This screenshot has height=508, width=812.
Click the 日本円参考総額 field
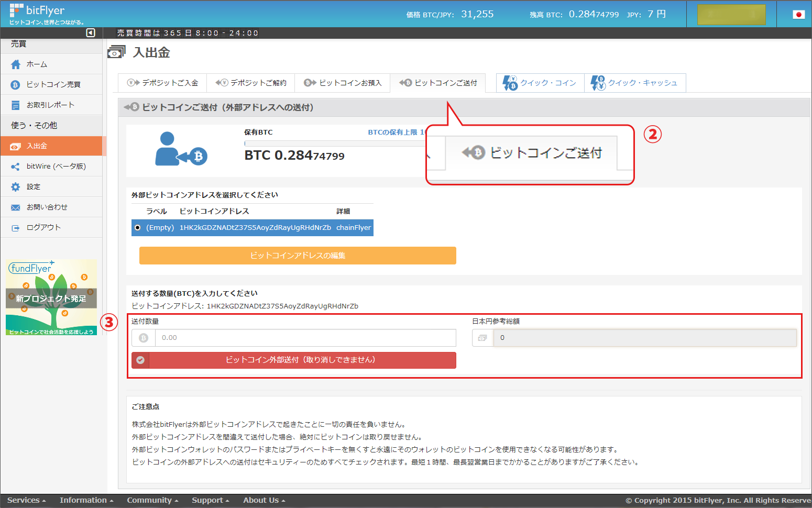pyautogui.click(x=645, y=338)
